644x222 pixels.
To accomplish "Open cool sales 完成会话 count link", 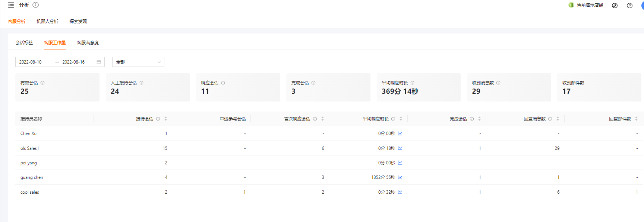I will tap(480, 192).
